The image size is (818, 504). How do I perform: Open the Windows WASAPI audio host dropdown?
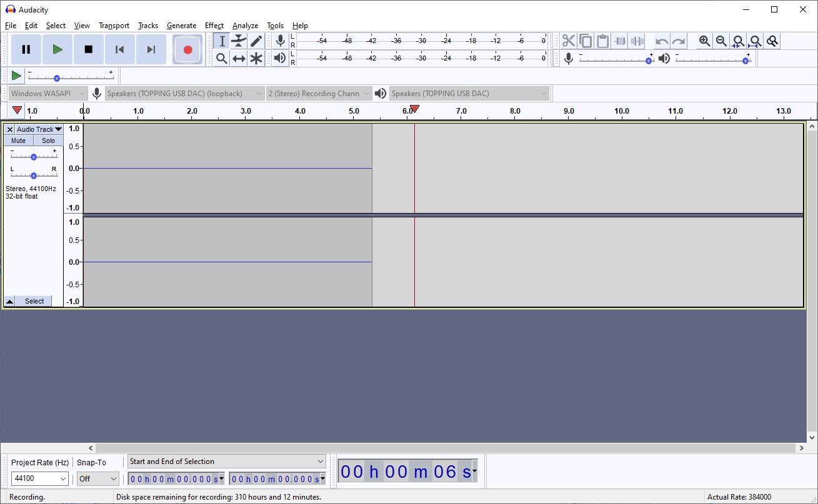click(x=48, y=94)
